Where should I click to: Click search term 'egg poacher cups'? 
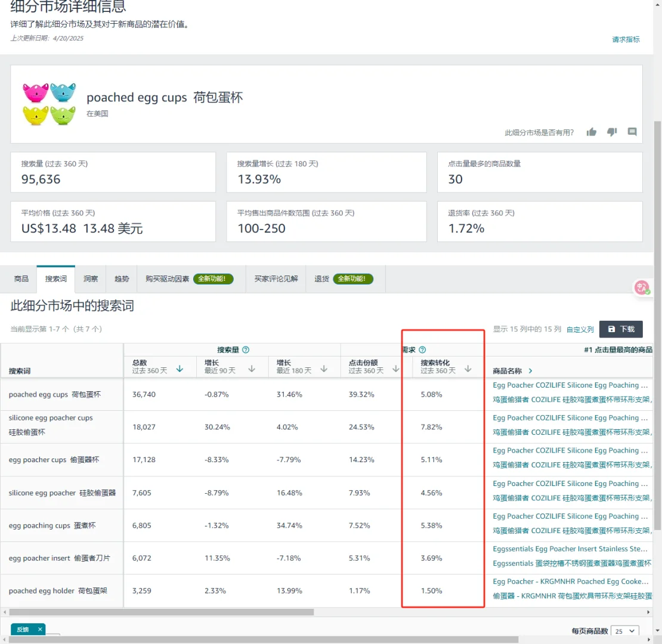point(54,460)
